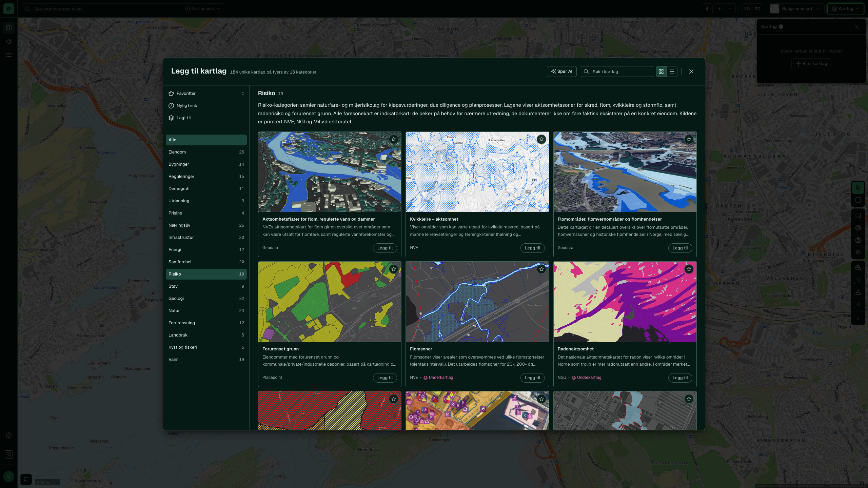The image size is (868, 488).
Task: Favorite the Radonaktsomhet layer star
Action: tap(689, 269)
